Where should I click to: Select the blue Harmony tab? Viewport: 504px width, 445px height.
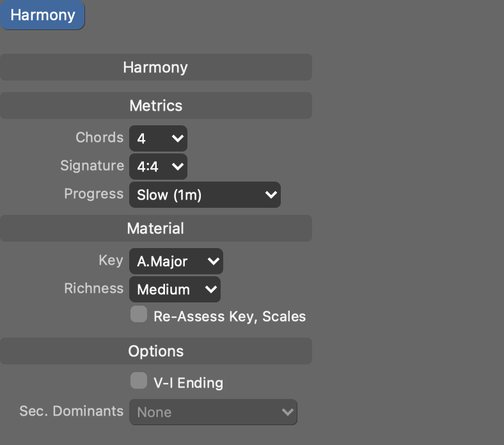(42, 15)
